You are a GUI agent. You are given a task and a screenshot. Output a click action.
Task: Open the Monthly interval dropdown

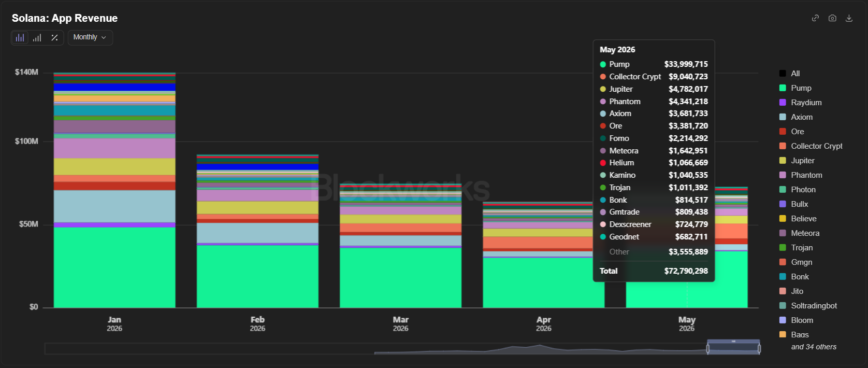point(90,37)
